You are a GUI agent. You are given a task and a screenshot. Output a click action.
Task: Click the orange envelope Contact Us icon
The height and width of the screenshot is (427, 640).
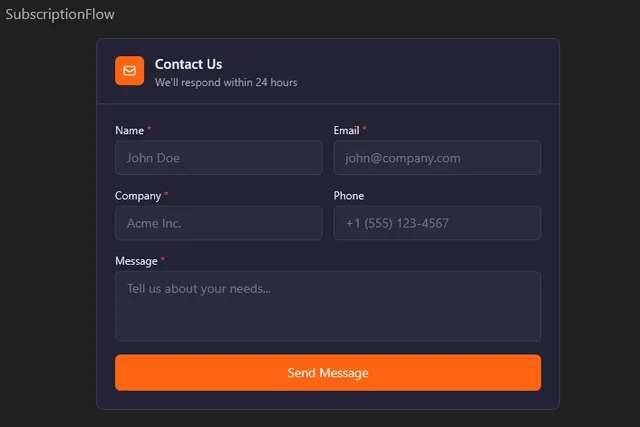coord(129,71)
